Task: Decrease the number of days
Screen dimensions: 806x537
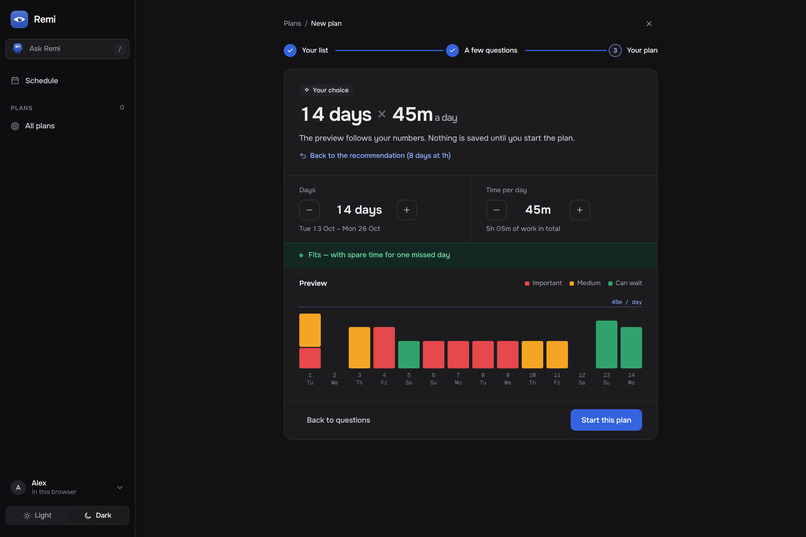Action: (x=309, y=210)
